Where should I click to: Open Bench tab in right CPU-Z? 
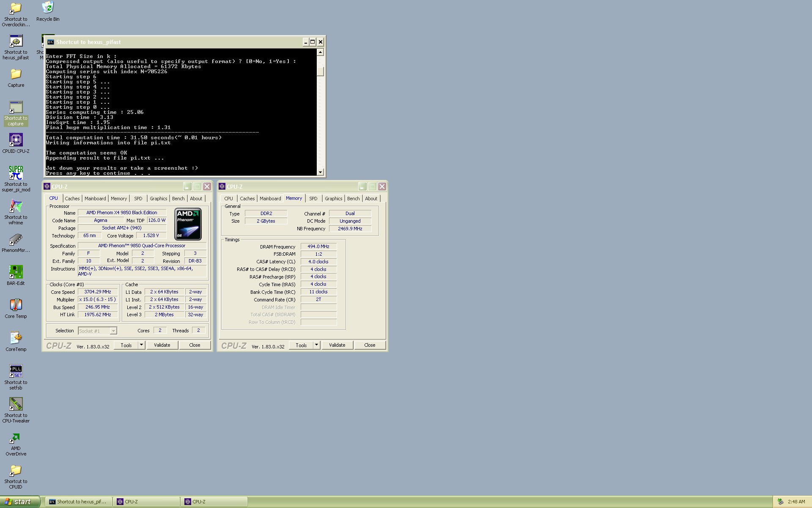tap(354, 199)
